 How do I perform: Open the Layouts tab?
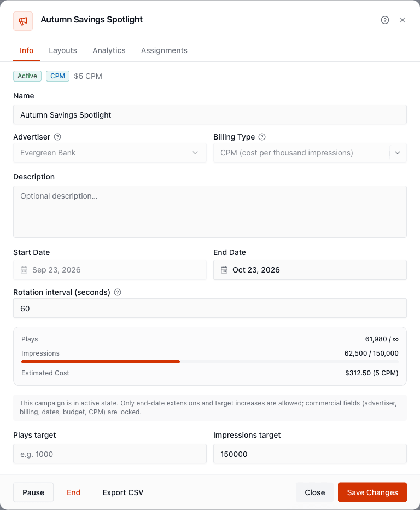pos(63,51)
